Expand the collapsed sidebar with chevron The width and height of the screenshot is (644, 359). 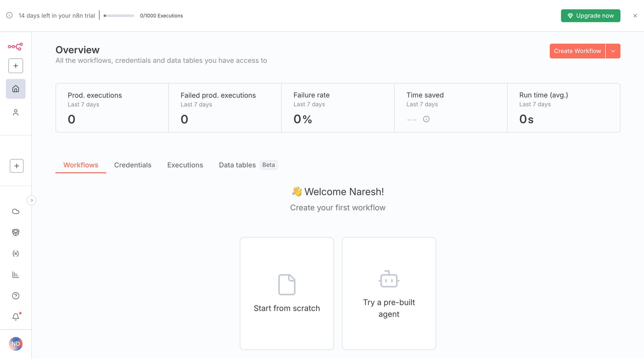[x=31, y=200]
